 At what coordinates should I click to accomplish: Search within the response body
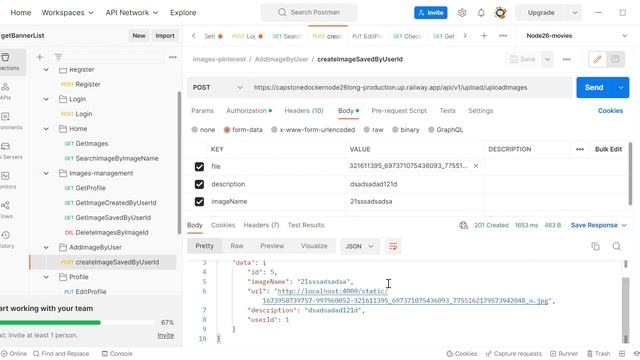[x=616, y=246]
